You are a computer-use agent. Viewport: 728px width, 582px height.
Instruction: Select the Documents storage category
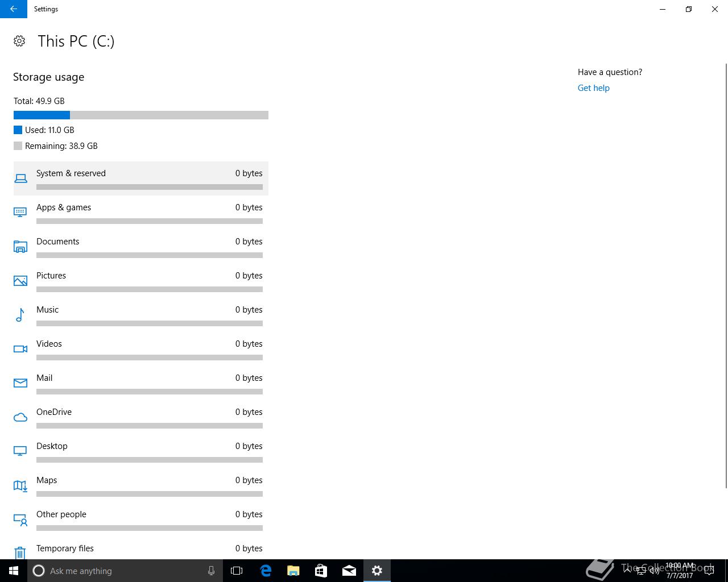tap(141, 247)
